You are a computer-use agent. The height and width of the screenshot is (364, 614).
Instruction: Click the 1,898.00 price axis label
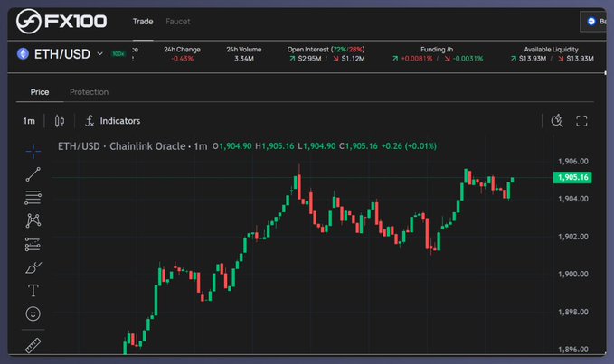(573, 312)
